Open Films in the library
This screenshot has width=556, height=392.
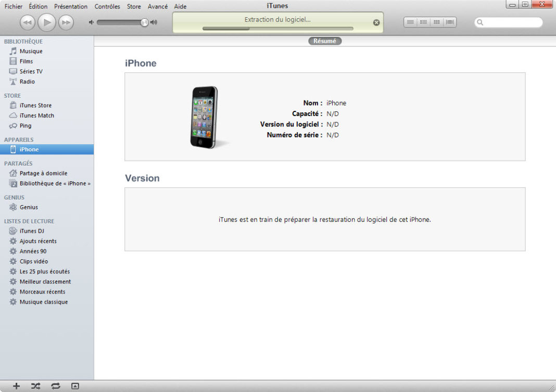(47, 61)
